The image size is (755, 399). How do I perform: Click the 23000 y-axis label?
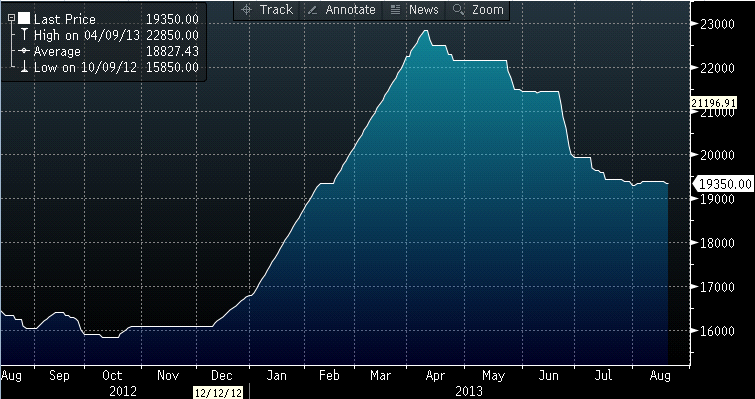pyautogui.click(x=718, y=24)
